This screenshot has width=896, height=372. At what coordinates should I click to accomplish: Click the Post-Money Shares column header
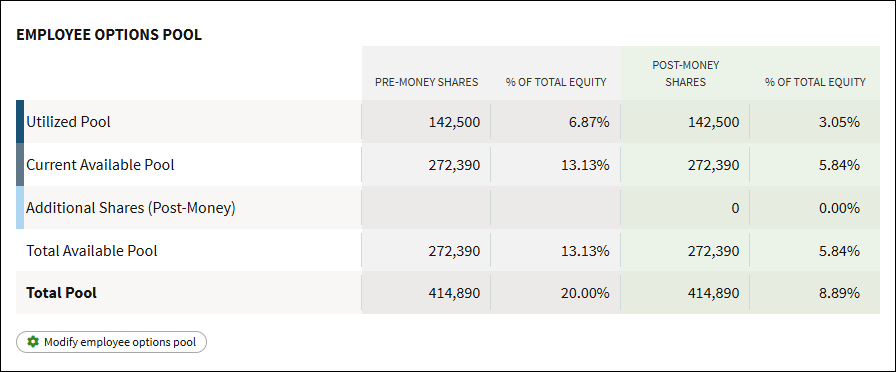click(686, 74)
